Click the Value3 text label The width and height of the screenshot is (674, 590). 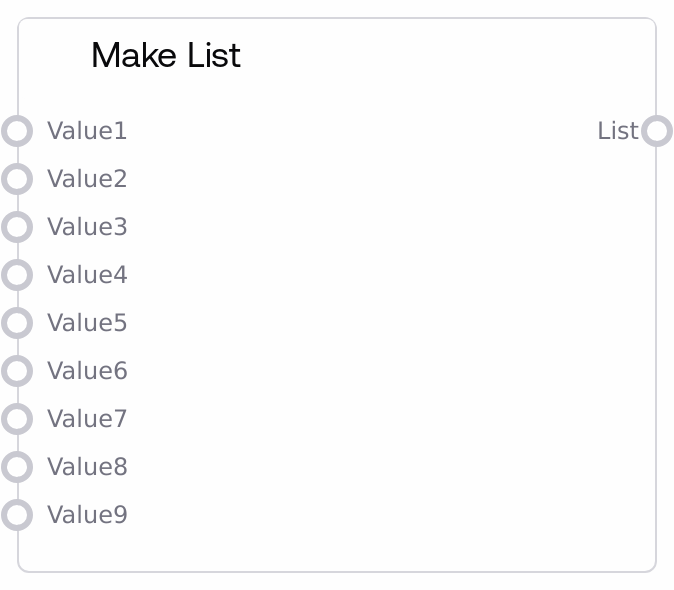tap(87, 227)
